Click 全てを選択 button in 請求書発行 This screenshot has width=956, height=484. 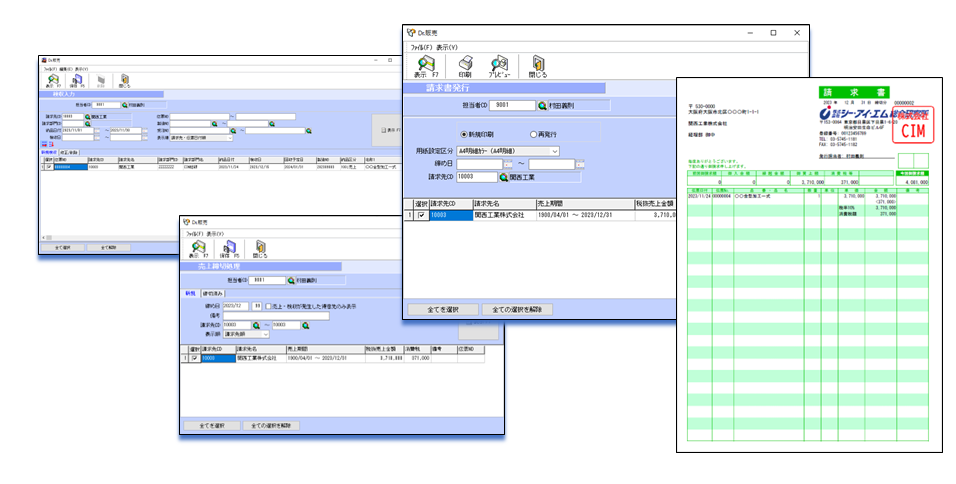pos(443,310)
